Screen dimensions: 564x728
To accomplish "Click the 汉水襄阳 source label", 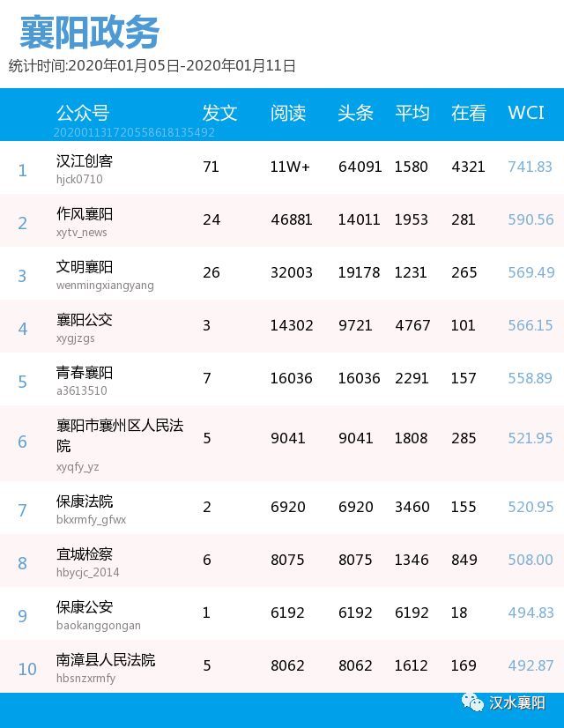I will tap(516, 703).
